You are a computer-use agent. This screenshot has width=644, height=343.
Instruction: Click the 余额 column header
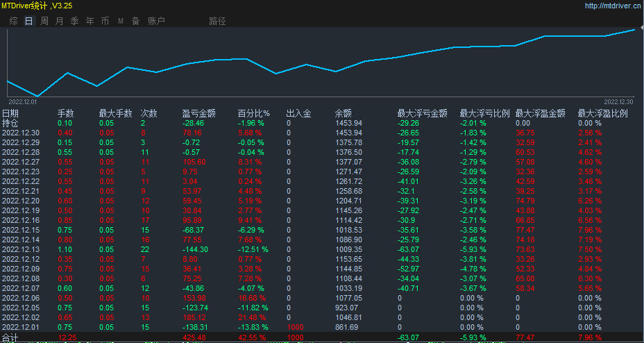click(x=344, y=114)
